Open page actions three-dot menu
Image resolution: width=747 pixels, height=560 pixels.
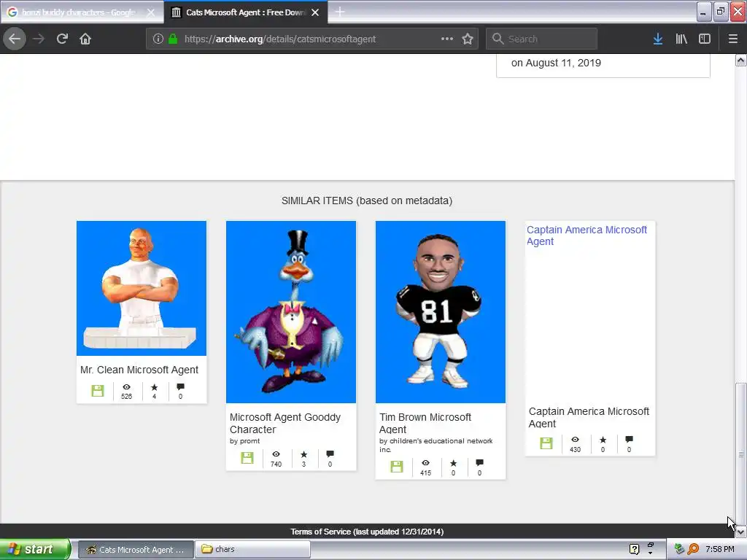pyautogui.click(x=447, y=39)
